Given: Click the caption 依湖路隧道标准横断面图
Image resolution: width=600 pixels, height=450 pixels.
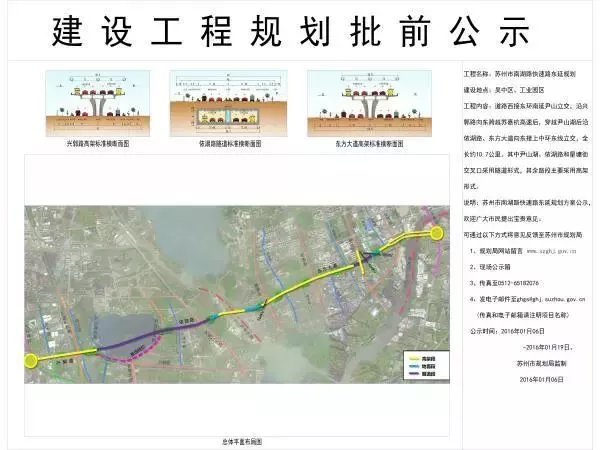Looking at the screenshot, I should pos(230,144).
